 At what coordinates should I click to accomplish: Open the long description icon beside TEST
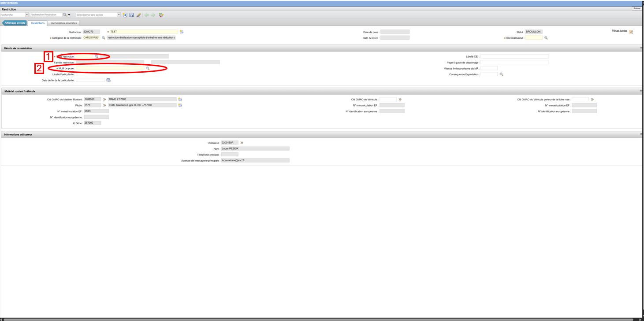pos(181,32)
